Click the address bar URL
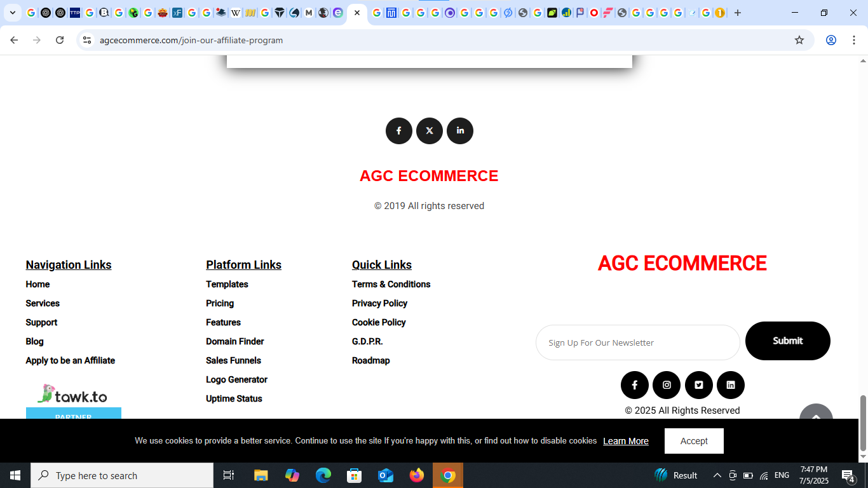Viewport: 868px width, 488px height. (191, 40)
